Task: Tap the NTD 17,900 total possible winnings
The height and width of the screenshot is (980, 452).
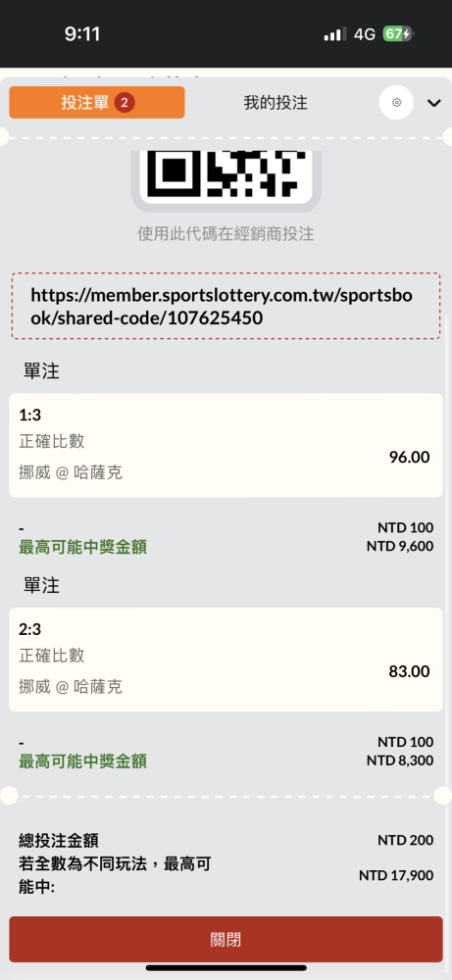Action: (396, 875)
